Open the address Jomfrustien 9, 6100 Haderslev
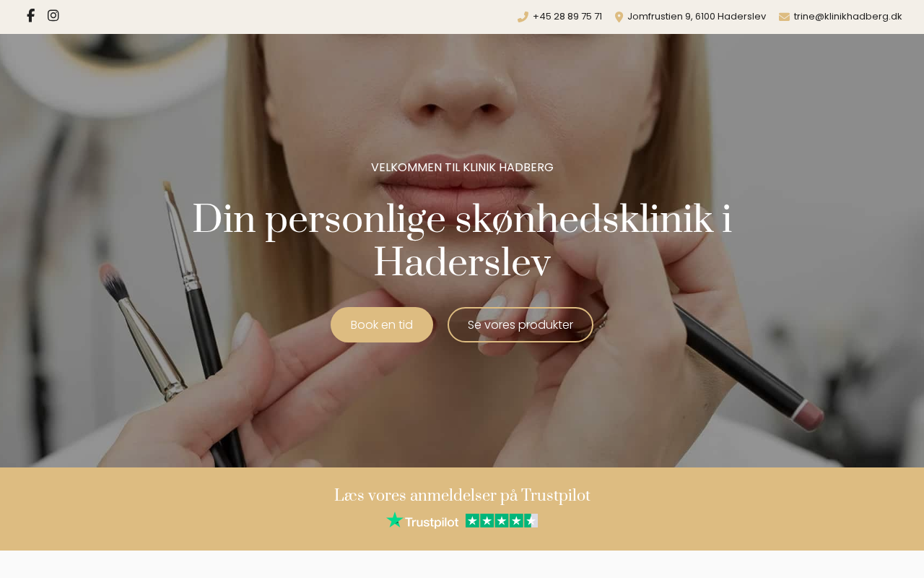The image size is (924, 578). [x=697, y=17]
